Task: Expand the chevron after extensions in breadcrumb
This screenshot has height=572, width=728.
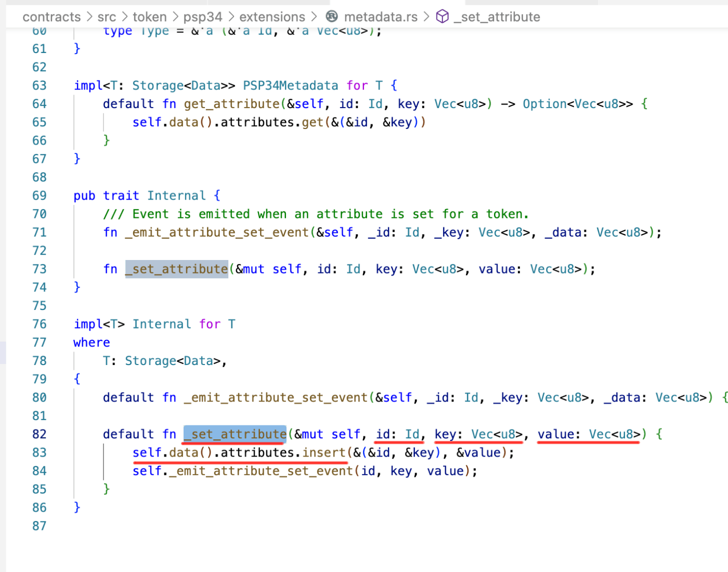Action: pos(314,17)
